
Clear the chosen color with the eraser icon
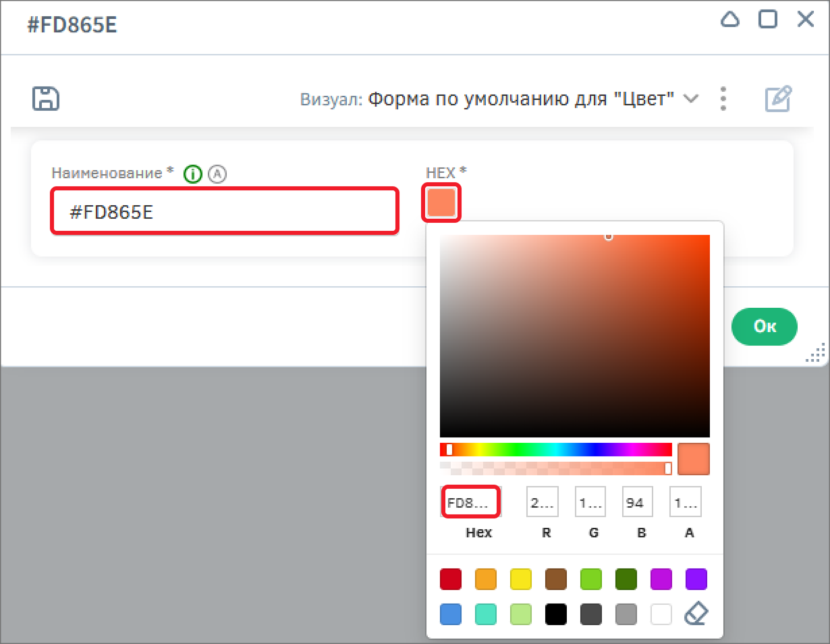[x=697, y=613]
